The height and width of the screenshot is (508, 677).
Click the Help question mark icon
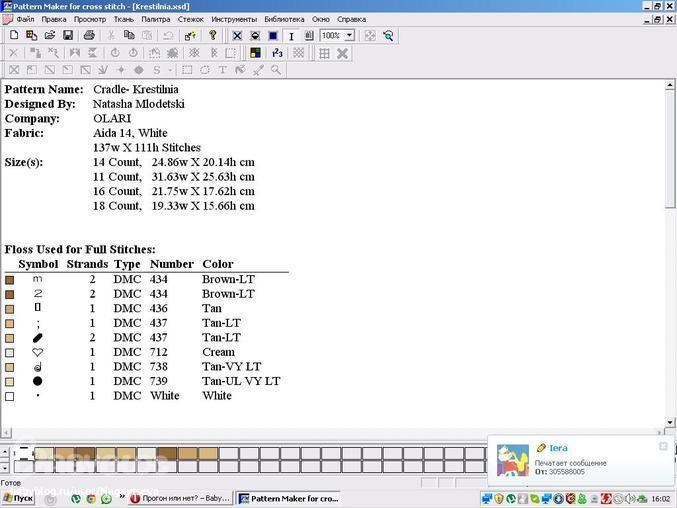click(212, 35)
